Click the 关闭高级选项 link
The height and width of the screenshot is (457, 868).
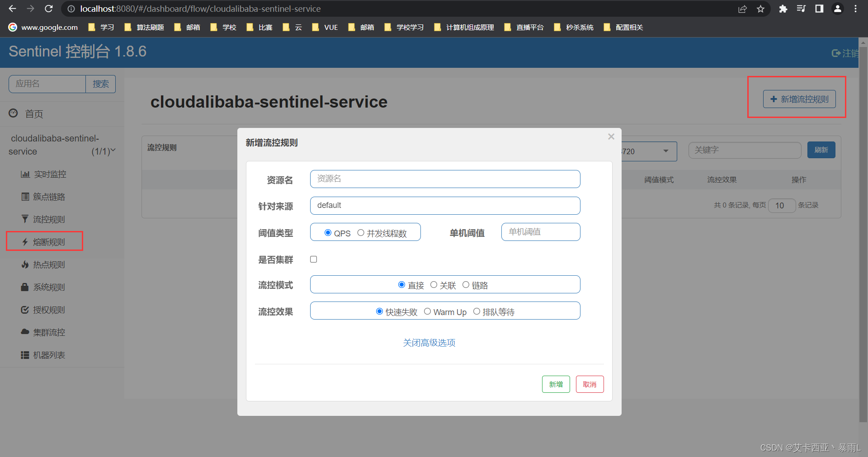(429, 343)
